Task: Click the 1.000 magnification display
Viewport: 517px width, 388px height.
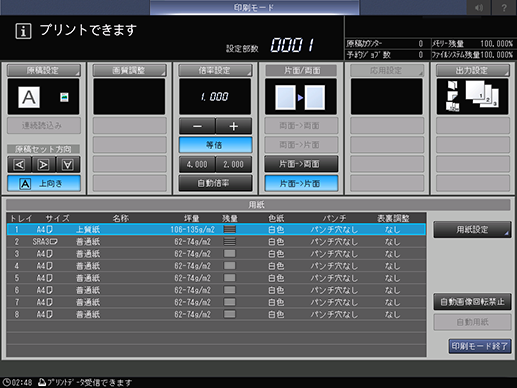Action: tap(215, 97)
